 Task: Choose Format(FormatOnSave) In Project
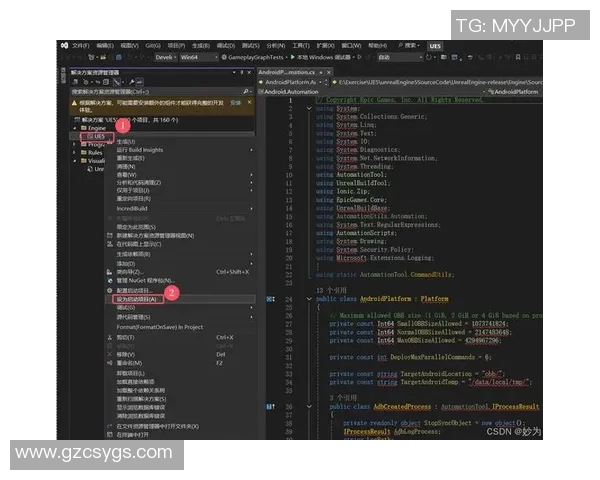tap(160, 327)
